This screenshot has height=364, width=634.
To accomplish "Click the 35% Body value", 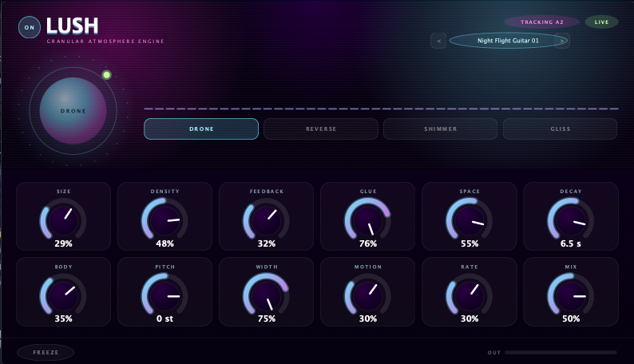I will (64, 318).
